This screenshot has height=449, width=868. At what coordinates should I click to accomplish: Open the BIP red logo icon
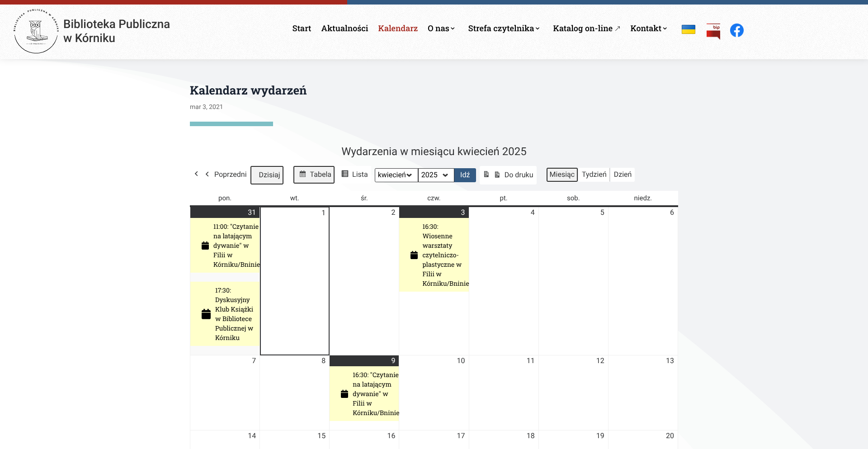(x=713, y=31)
